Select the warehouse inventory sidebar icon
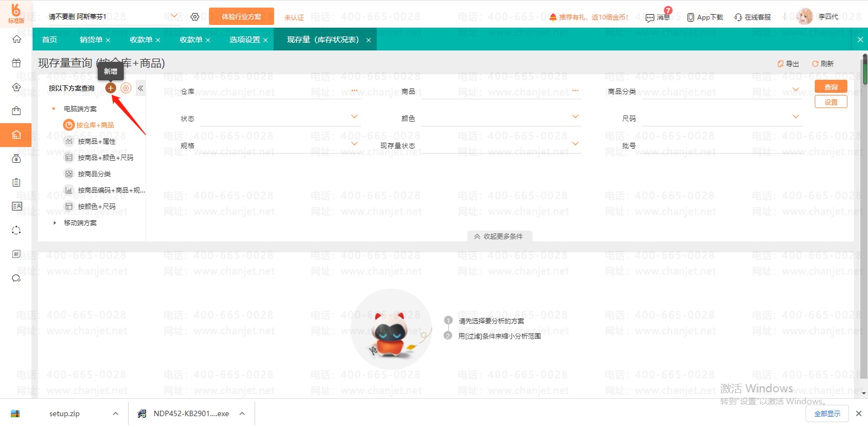 click(x=16, y=135)
